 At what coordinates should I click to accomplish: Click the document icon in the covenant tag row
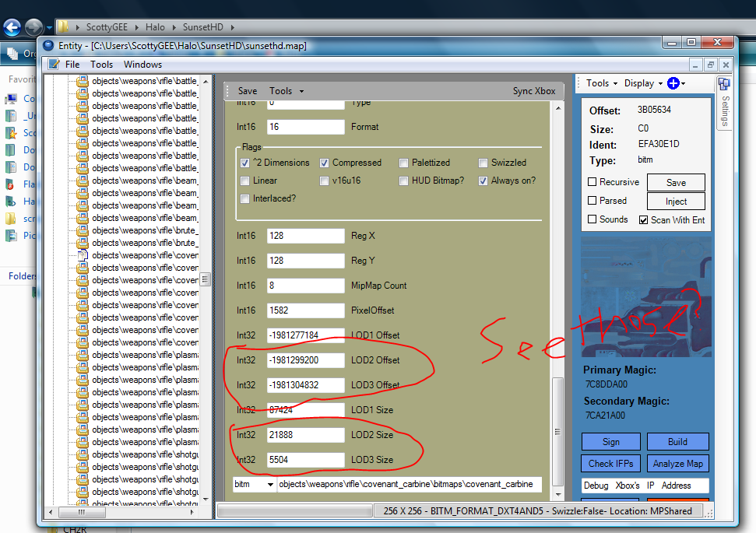pyautogui.click(x=83, y=255)
